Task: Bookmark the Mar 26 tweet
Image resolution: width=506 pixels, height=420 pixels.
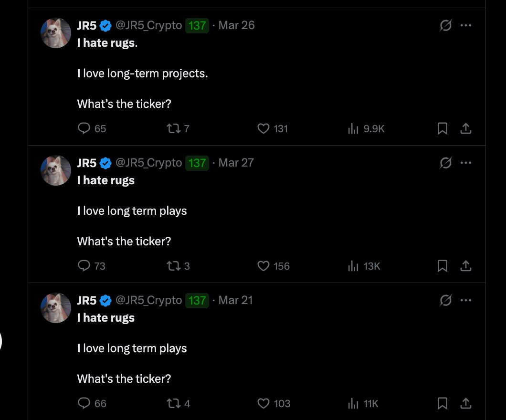Action: (x=443, y=128)
